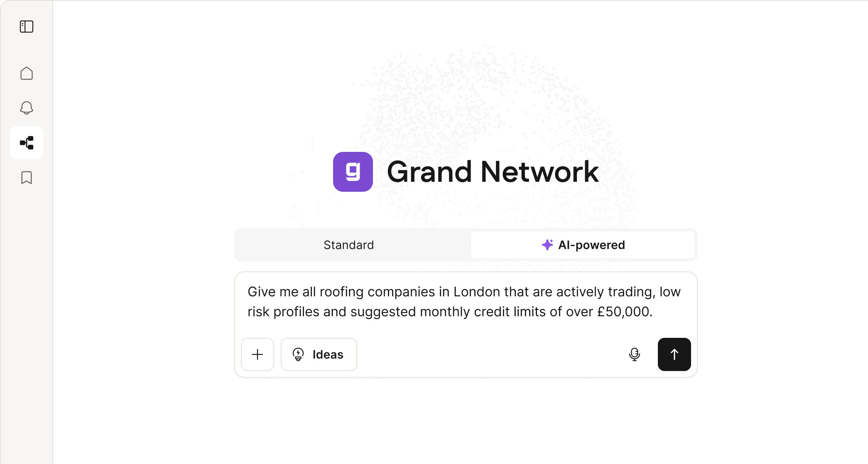868x464 pixels.
Task: Open saved items via the bookmark icon
Action: (x=27, y=178)
